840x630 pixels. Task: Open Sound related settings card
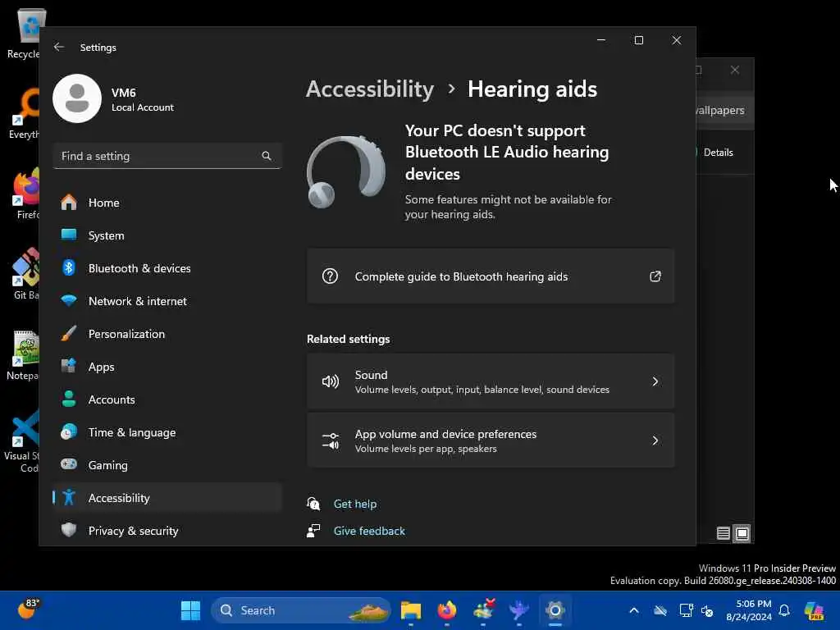point(491,381)
